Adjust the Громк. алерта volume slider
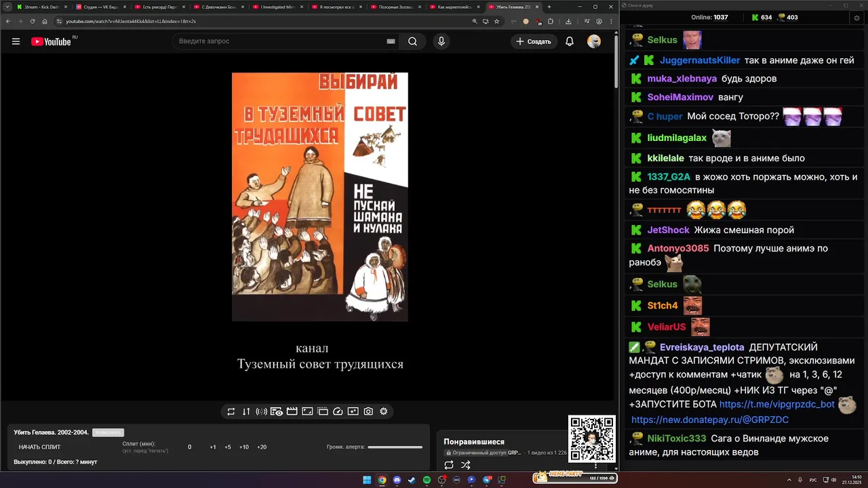This screenshot has height=488, width=868. point(395,447)
